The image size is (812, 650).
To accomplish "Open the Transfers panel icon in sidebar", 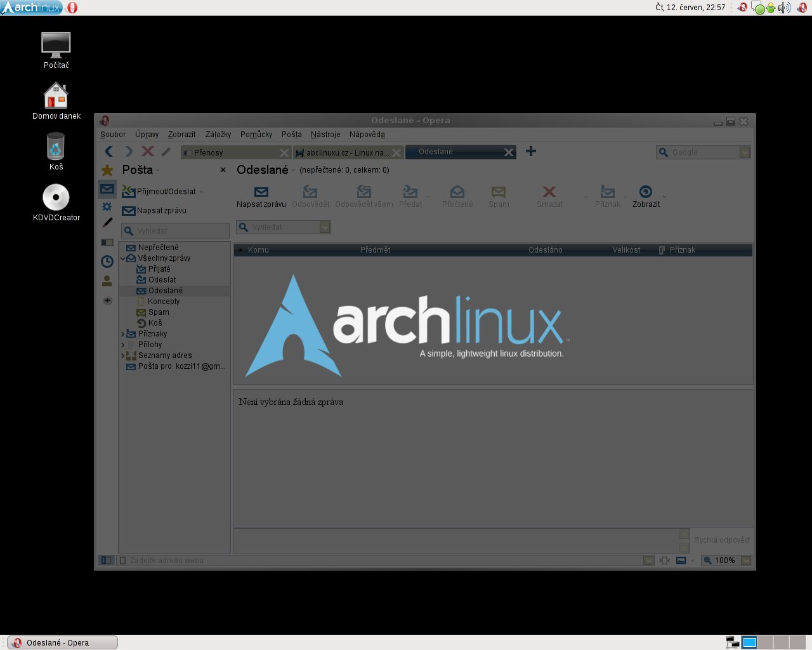I will (x=107, y=242).
